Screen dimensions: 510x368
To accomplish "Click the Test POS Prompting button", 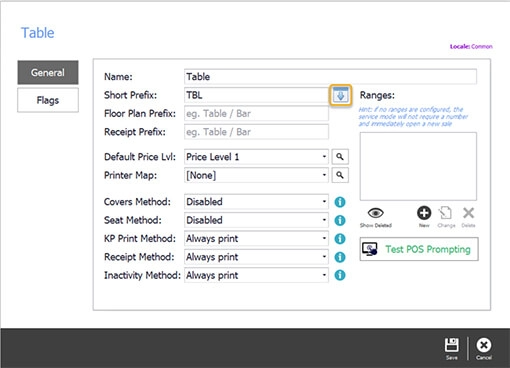I will coord(419,249).
